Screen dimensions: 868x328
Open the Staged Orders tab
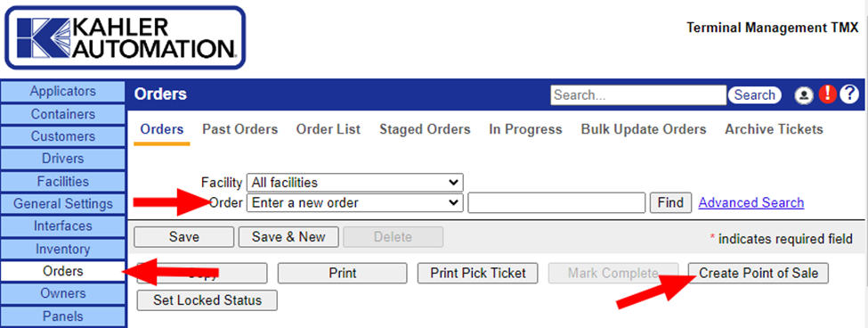pyautogui.click(x=425, y=129)
